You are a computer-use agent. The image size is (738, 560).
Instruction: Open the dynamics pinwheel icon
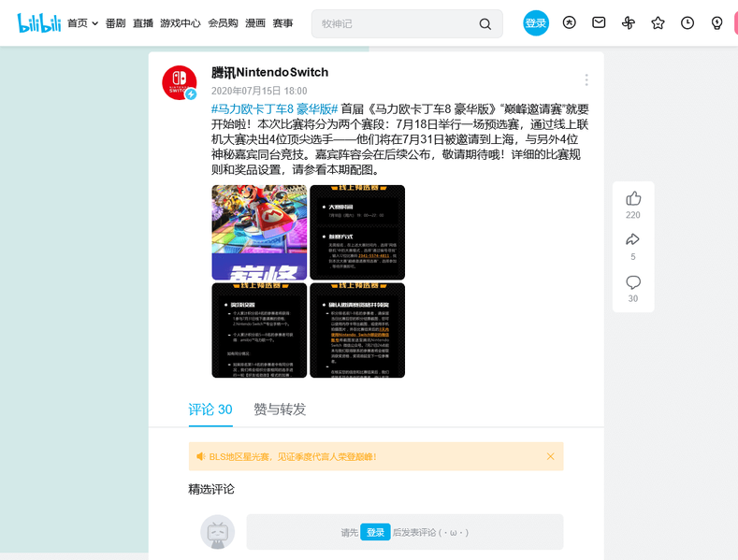click(x=629, y=22)
